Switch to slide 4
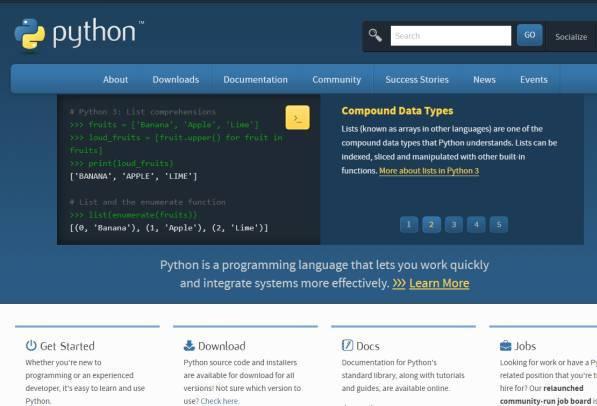Screen dimensions: 597x406 click(x=476, y=224)
